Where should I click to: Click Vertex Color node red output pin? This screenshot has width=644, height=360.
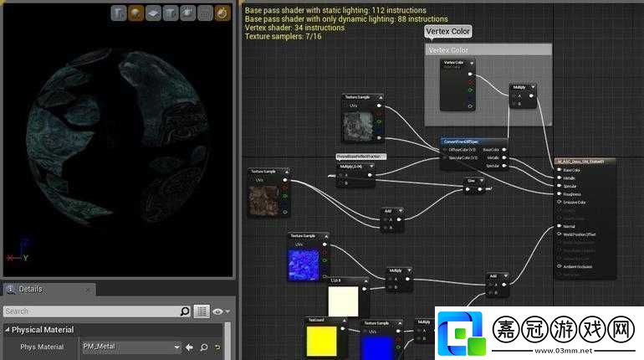click(x=470, y=82)
